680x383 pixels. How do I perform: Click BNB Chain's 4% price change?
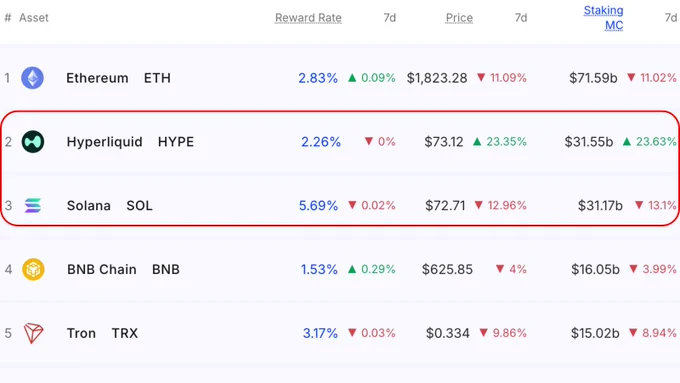(511, 269)
